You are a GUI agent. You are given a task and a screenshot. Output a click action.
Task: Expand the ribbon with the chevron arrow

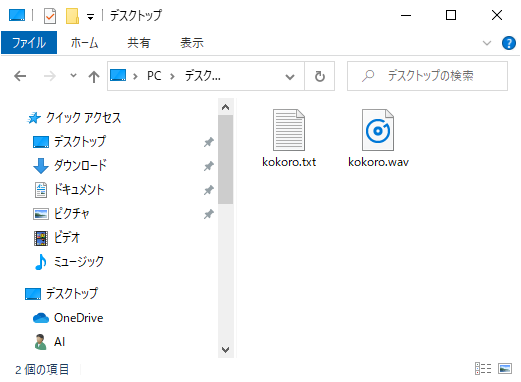point(487,43)
